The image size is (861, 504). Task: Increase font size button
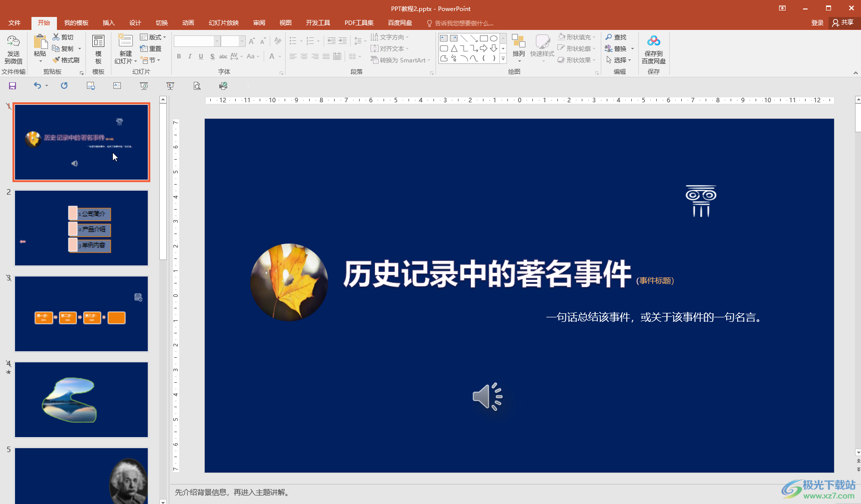[252, 41]
